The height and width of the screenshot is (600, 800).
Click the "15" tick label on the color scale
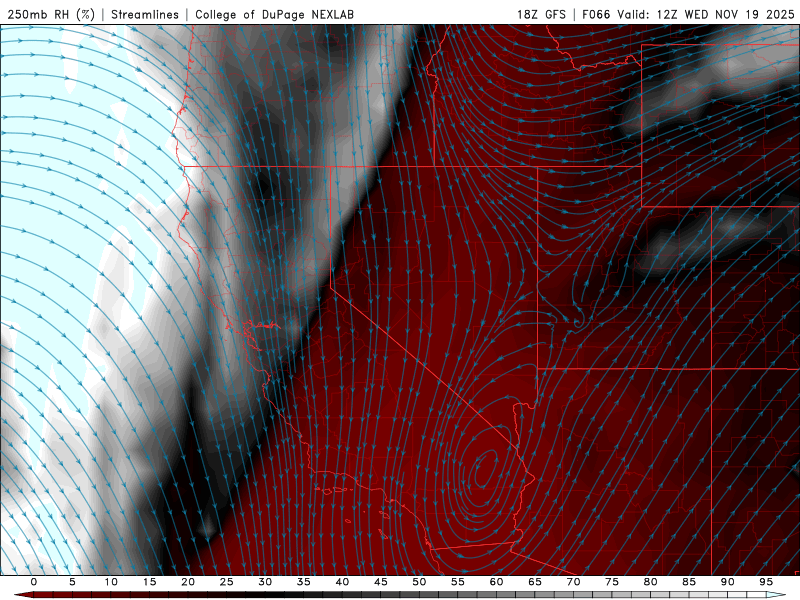pyautogui.click(x=149, y=582)
